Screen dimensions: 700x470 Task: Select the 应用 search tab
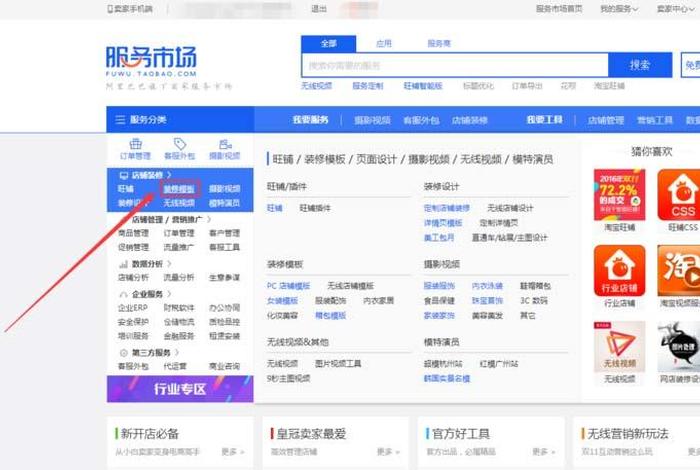[x=383, y=44]
